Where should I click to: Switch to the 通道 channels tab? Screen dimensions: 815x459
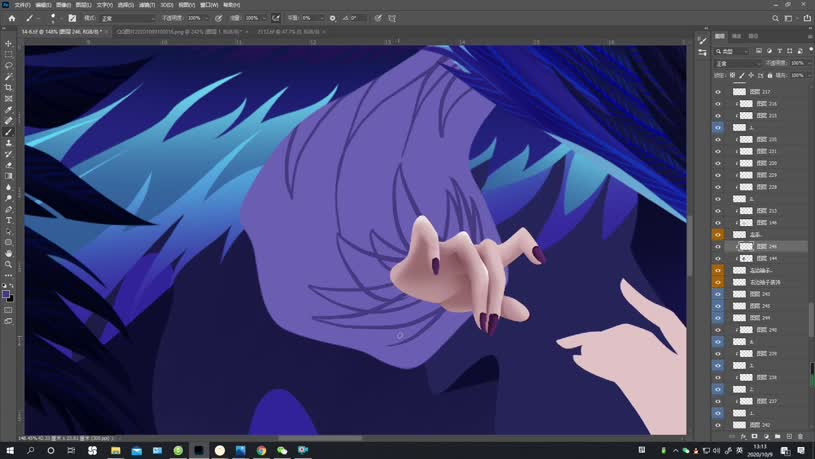click(737, 36)
